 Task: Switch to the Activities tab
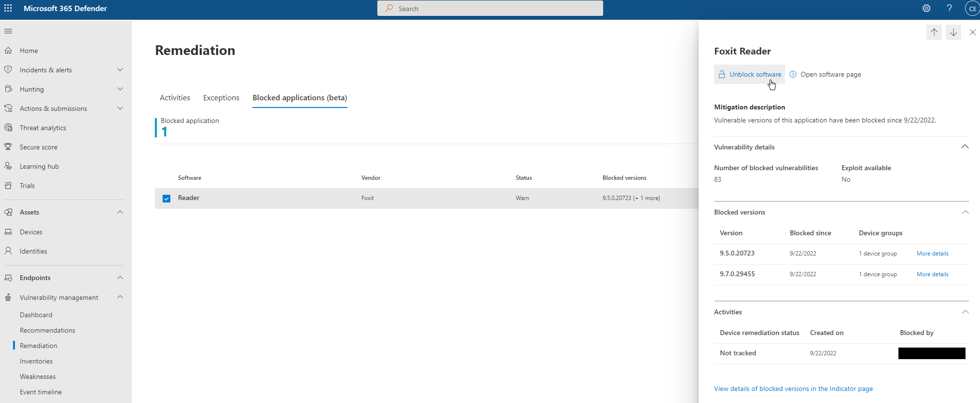tap(175, 97)
